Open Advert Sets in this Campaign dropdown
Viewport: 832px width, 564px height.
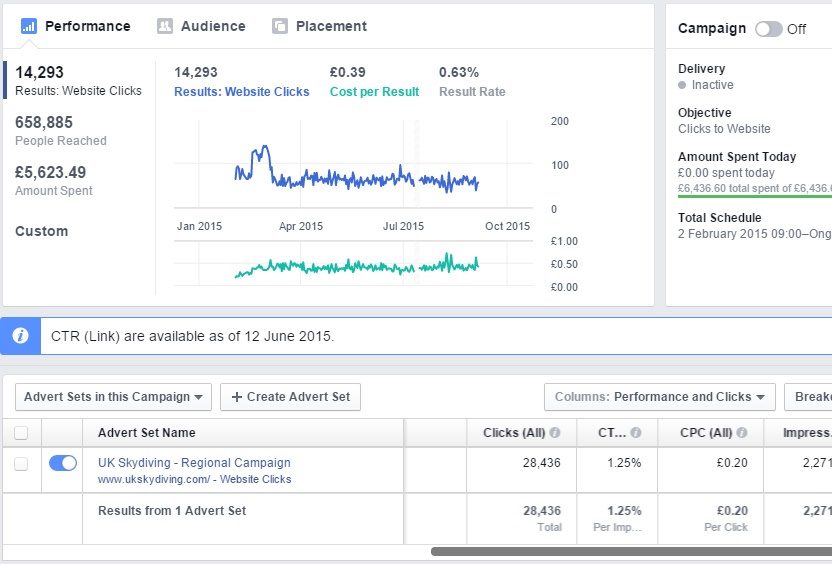click(x=113, y=397)
